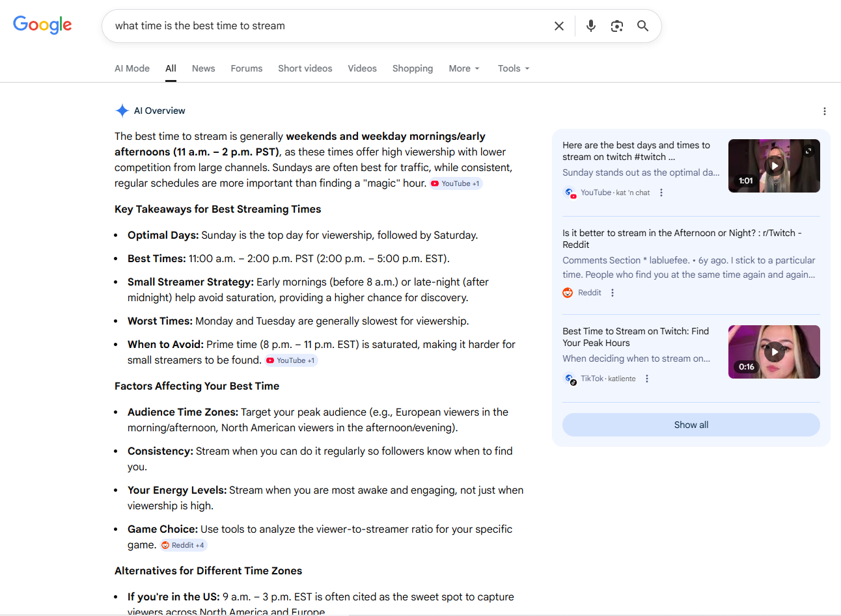Viewport: 841px width, 616px height.
Task: Click 'Factors Affecting Your Best Time' heading
Action: [197, 386]
